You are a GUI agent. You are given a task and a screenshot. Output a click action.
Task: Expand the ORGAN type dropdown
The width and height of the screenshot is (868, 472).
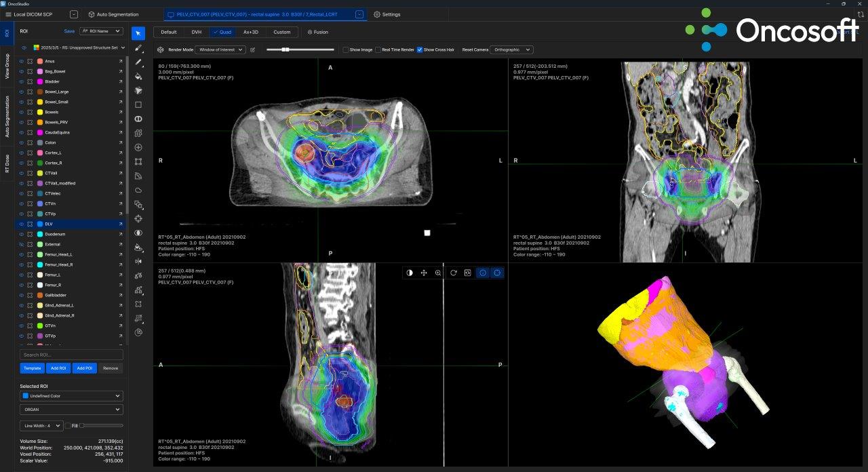click(x=71, y=410)
